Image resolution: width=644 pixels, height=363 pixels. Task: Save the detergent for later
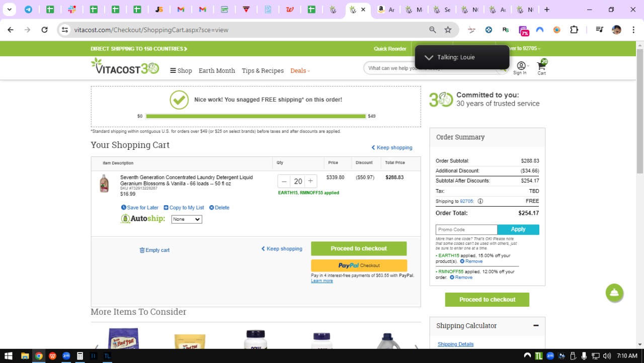(x=140, y=208)
